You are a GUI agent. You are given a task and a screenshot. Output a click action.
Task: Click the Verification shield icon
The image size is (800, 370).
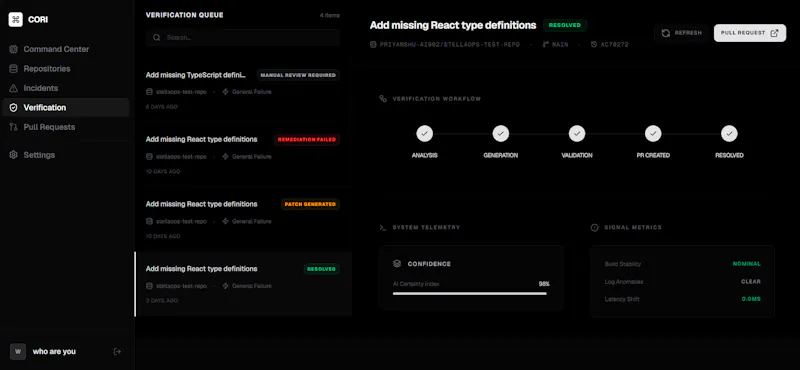coord(13,108)
